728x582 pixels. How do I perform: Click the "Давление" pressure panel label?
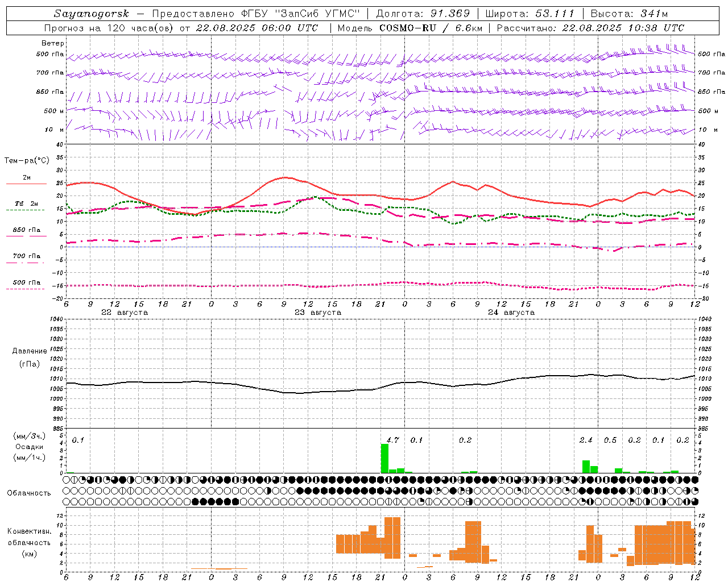[x=29, y=351]
